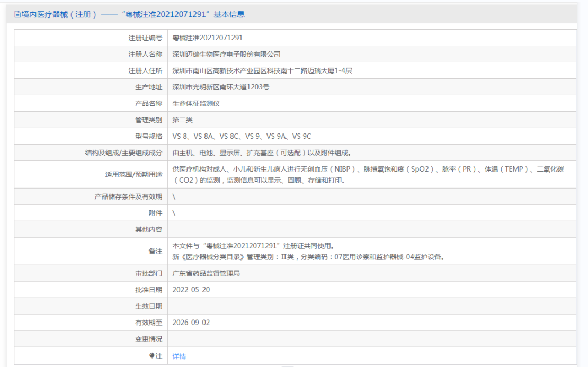This screenshot has height=367, width=588.
Task: Click the 生效日期 label
Action: [x=148, y=306]
